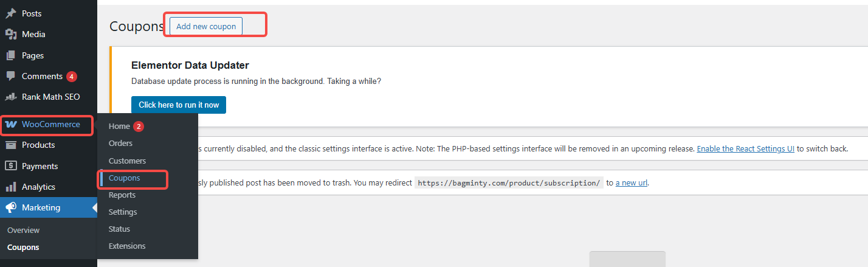Go to Settings in WooCommerce submenu
The image size is (868, 267).
click(123, 212)
